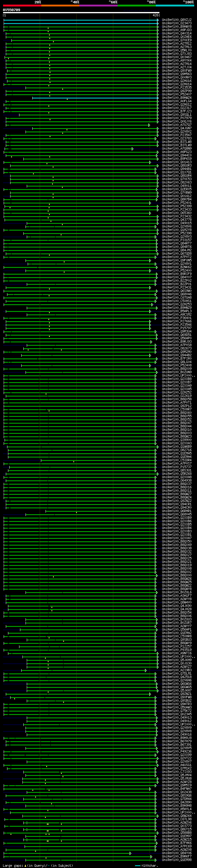Click the red ~20% identity legend bar

click(x=22, y=6)
